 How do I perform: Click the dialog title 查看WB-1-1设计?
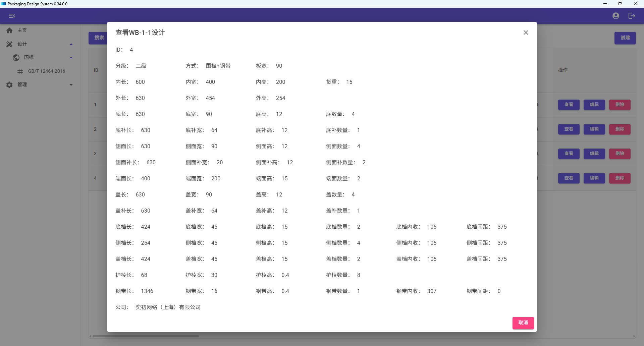click(140, 33)
